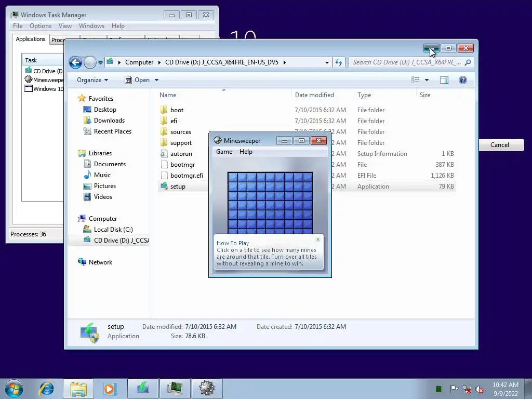Open Music library

pyautogui.click(x=102, y=175)
